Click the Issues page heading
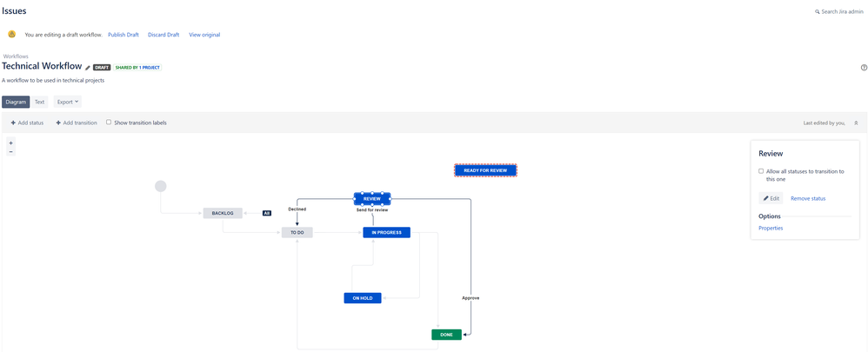868x352 pixels. point(14,10)
